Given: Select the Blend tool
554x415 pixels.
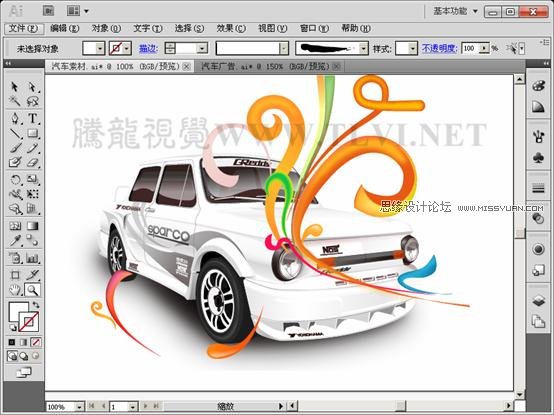Looking at the screenshot, I should (32, 241).
